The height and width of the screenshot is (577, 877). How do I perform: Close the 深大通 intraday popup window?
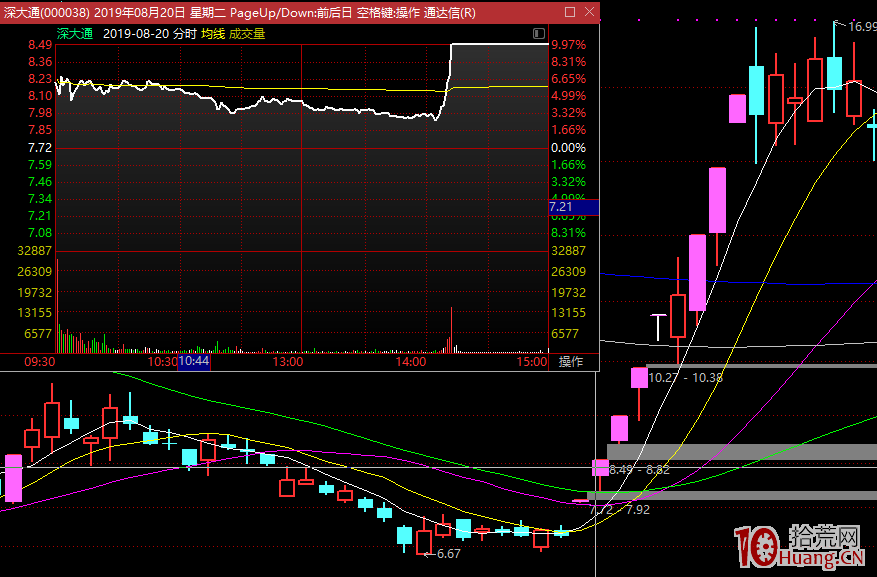[588, 12]
